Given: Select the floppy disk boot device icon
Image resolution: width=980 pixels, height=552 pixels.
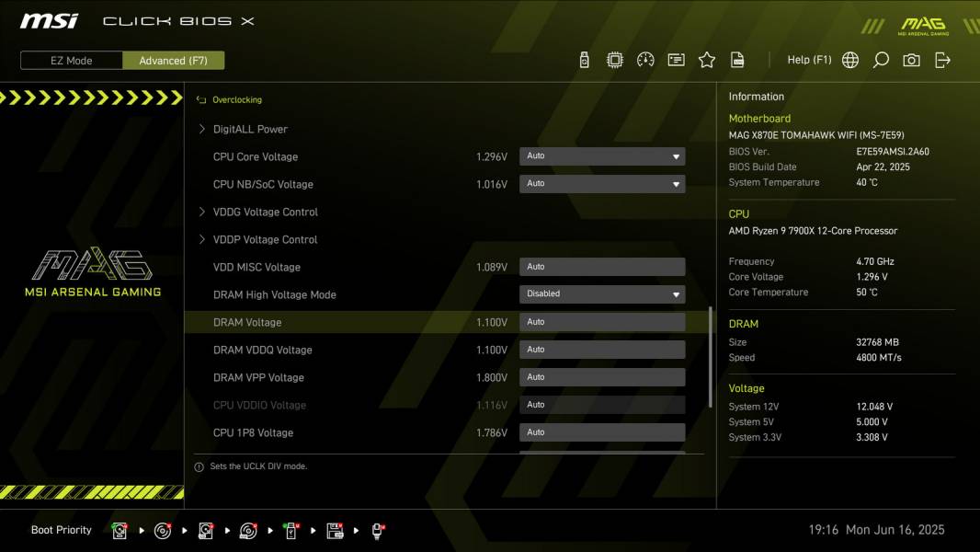Looking at the screenshot, I should point(335,531).
